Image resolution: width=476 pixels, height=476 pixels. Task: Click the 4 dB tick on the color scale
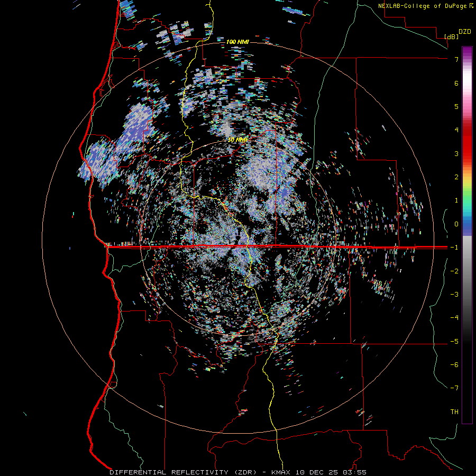(456, 130)
